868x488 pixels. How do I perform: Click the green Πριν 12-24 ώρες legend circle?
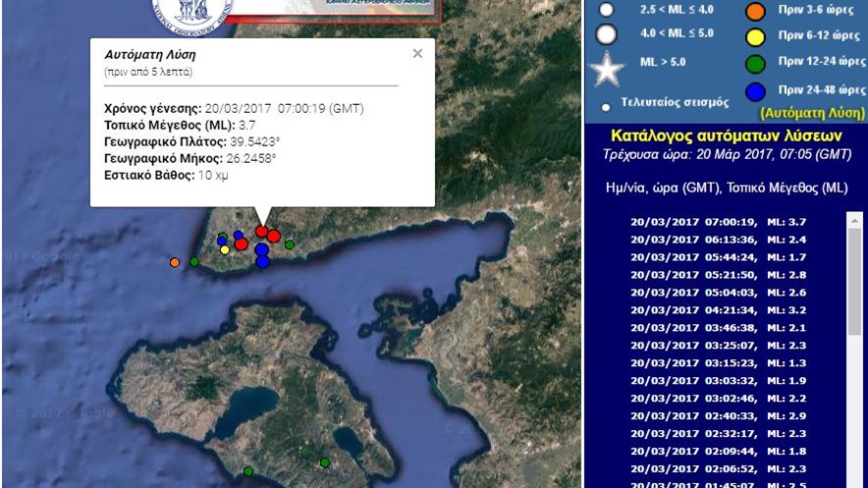click(755, 64)
